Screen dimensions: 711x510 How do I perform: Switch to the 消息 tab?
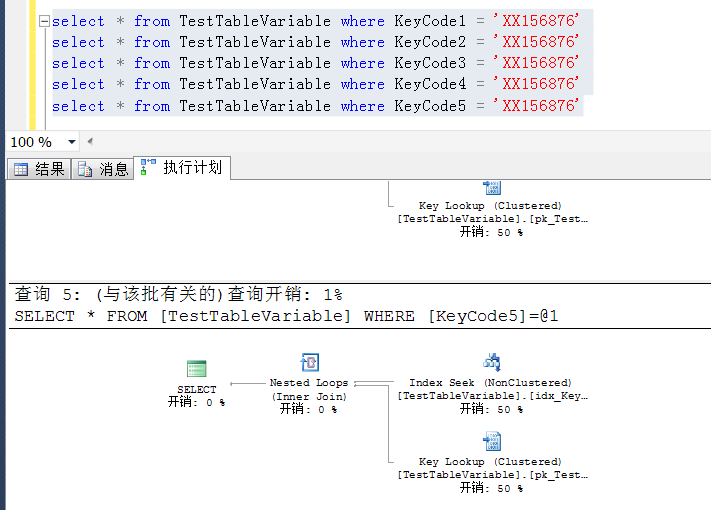103,169
